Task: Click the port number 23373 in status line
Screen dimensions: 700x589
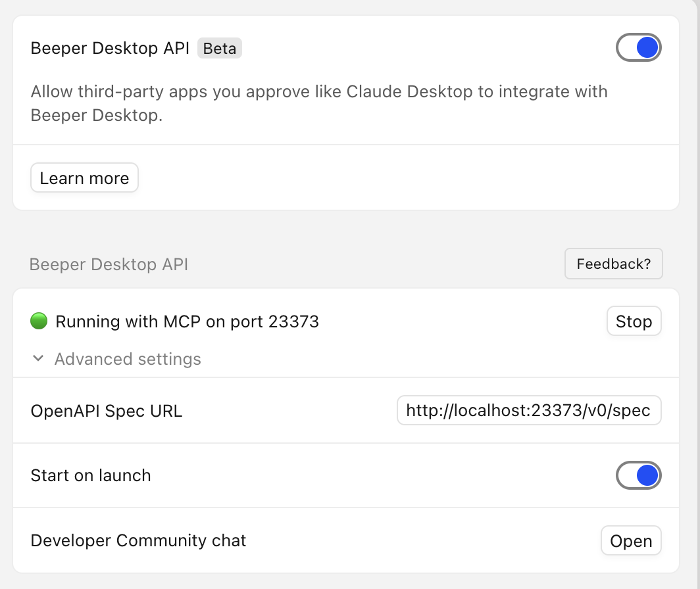Action: pyautogui.click(x=293, y=321)
